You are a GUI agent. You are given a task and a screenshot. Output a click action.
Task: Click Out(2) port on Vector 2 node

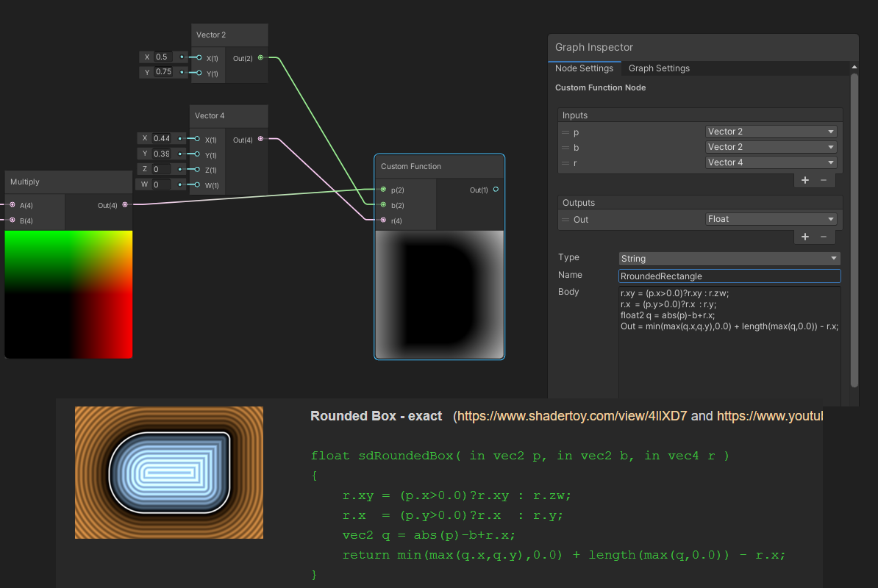261,57
